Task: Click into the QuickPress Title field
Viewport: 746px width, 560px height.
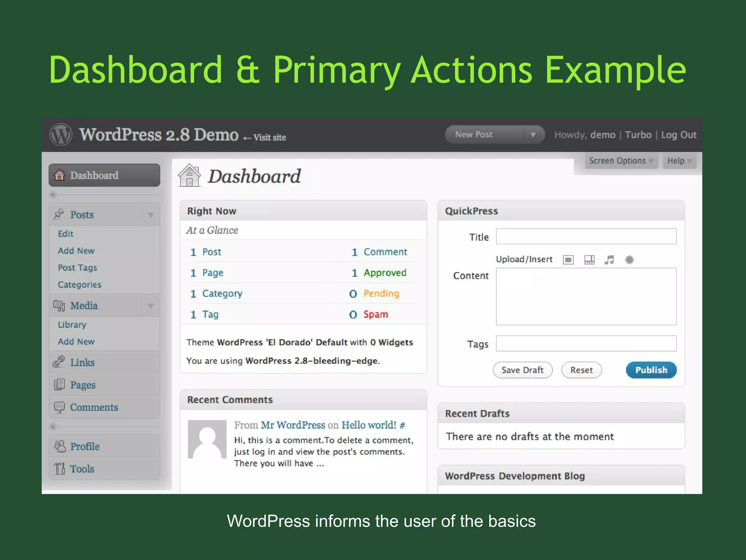Action: click(x=586, y=236)
